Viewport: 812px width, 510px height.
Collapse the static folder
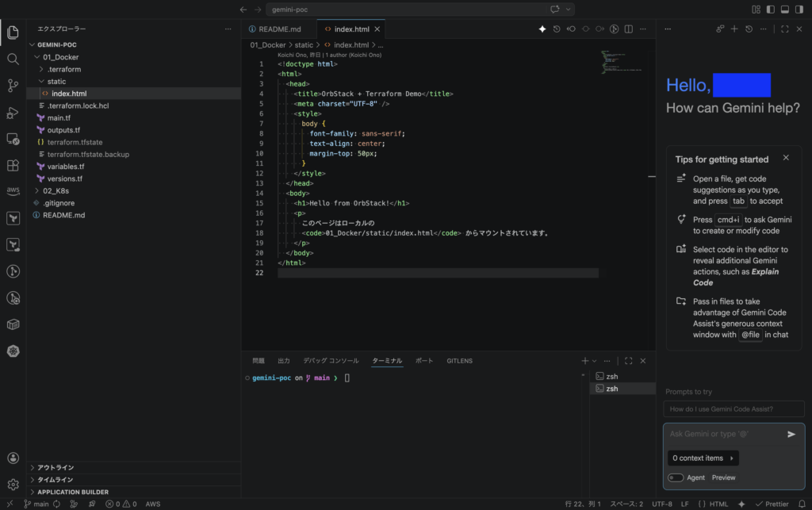(56, 82)
